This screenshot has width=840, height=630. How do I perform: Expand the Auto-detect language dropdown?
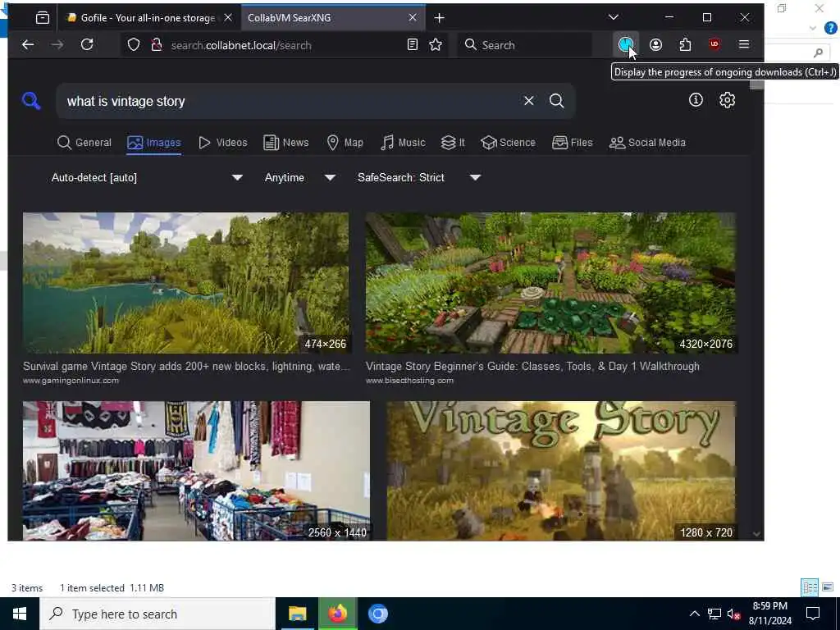coord(146,177)
